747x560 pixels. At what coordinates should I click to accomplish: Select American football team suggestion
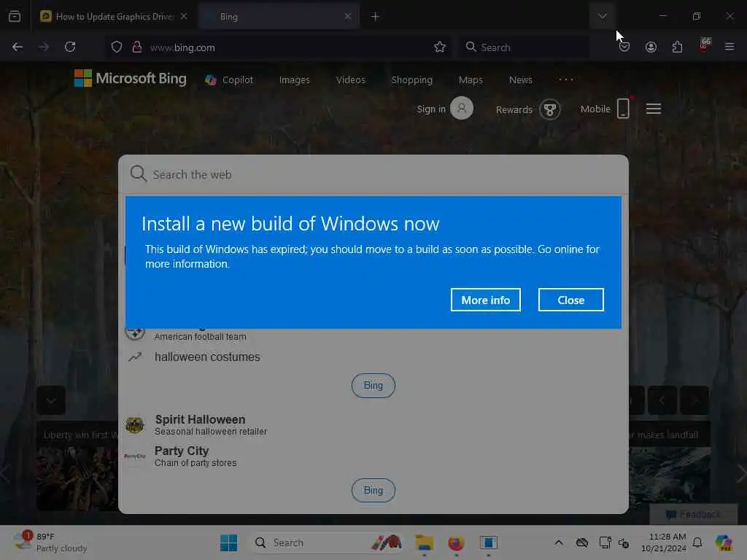pos(200,336)
